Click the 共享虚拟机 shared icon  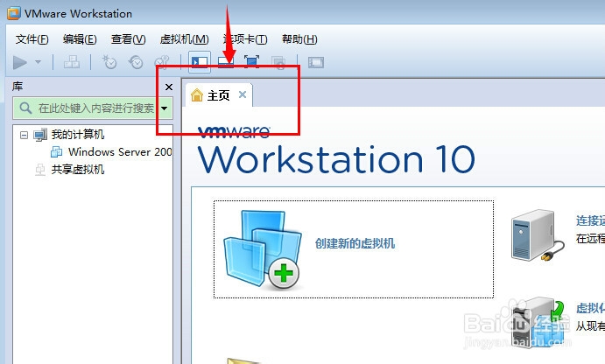coord(40,170)
